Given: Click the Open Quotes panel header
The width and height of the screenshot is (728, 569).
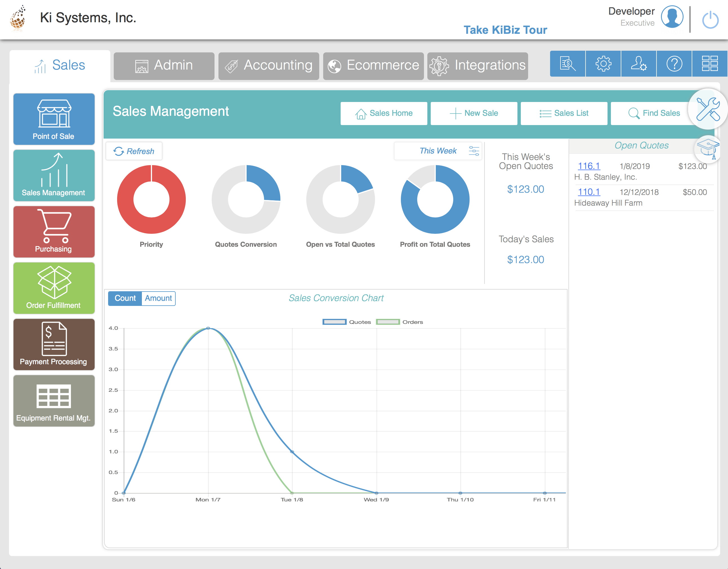Looking at the screenshot, I should click(641, 146).
